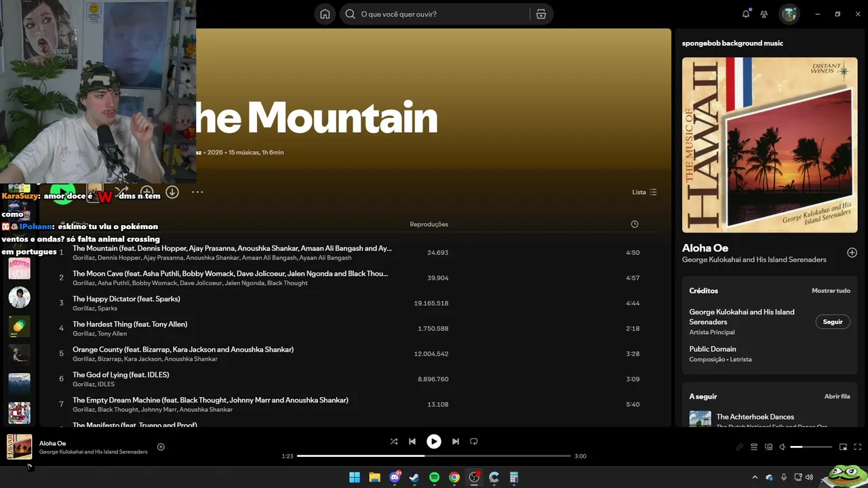
Task: Select 'The Moon Cave' track title
Action: point(231,274)
